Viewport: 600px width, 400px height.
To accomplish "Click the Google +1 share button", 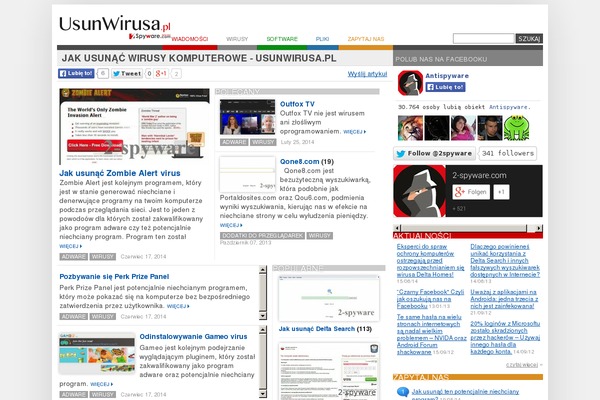I will point(161,73).
